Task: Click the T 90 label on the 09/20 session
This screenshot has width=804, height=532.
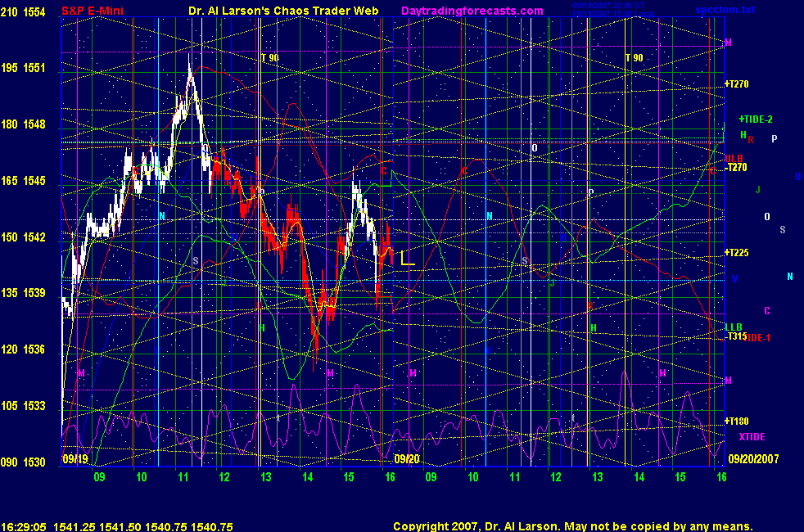Action: [635, 58]
